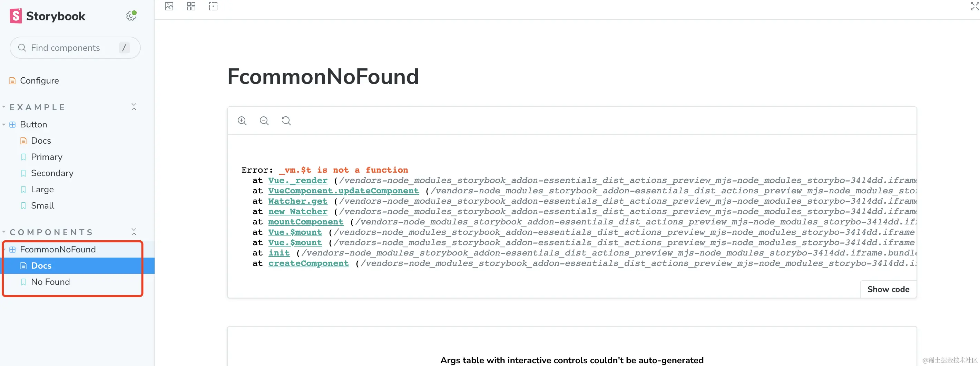Follow the mountComponent stack link

(x=306, y=222)
